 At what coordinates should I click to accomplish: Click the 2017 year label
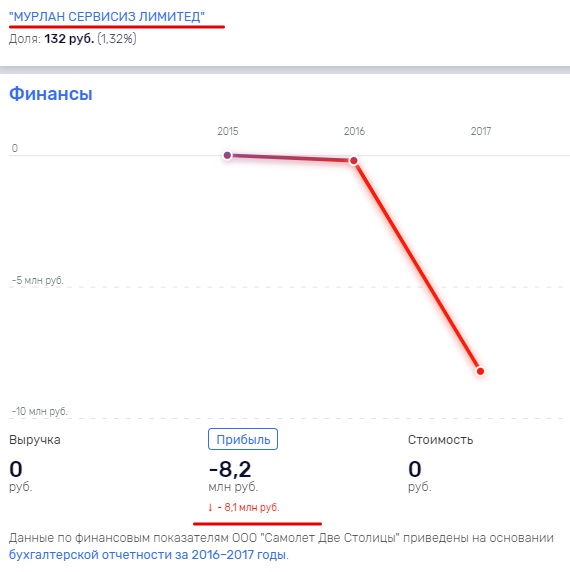coord(481,131)
